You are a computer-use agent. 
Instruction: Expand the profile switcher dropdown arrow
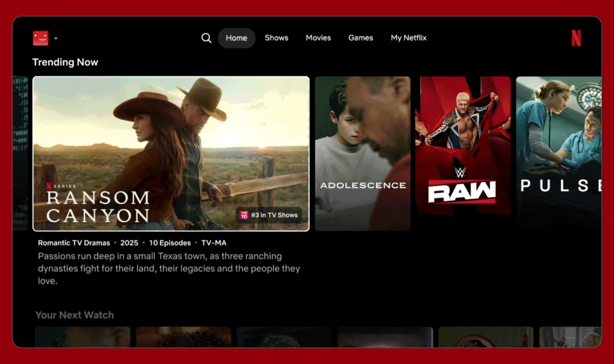coord(56,38)
